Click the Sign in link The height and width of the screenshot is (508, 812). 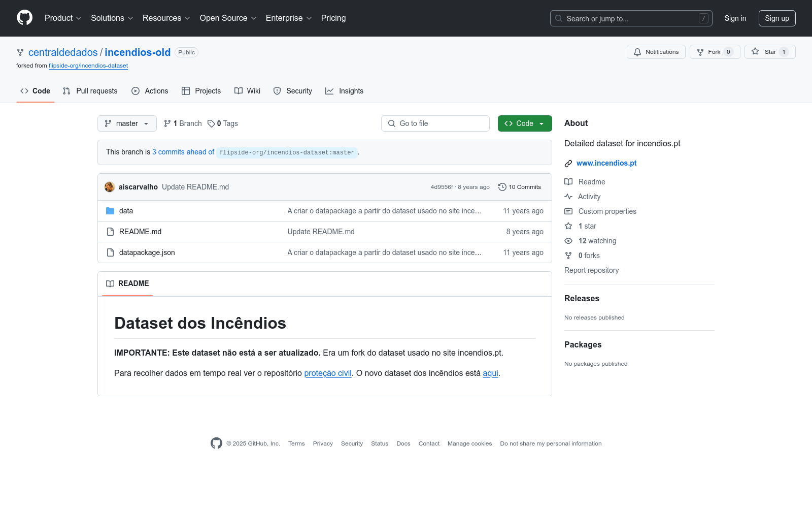(x=735, y=18)
